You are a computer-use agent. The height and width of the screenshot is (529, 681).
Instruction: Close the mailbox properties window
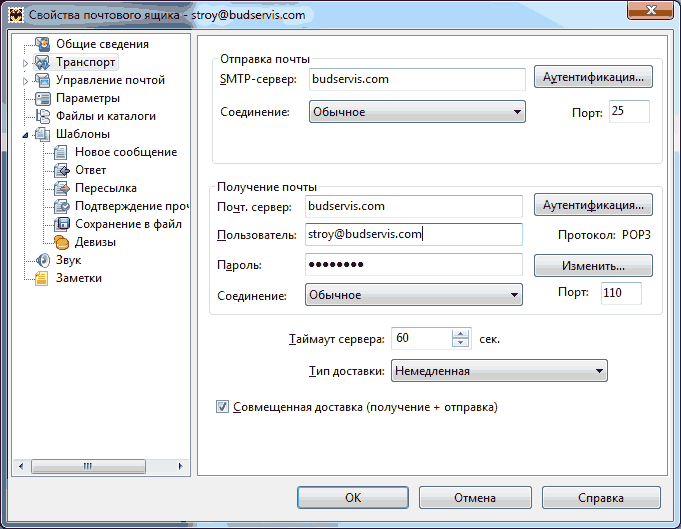click(x=651, y=10)
